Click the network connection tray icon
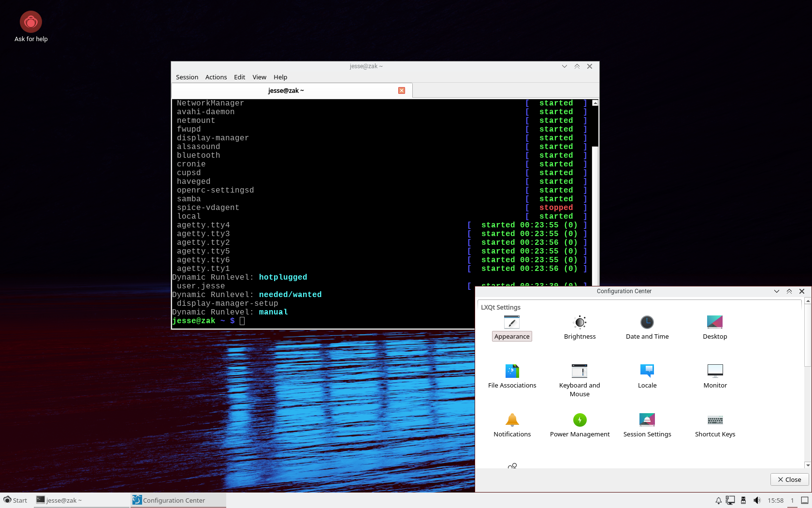Viewport: 812px width, 508px height. 730,501
